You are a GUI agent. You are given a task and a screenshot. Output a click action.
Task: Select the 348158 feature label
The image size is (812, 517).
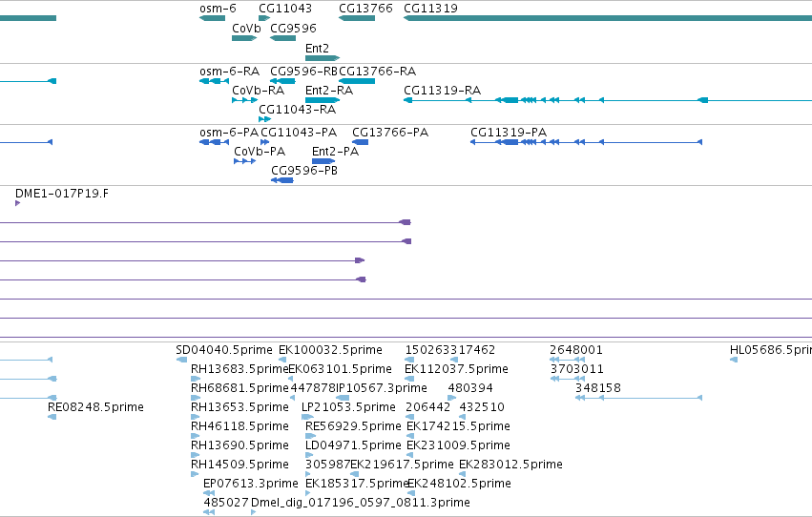[598, 388]
